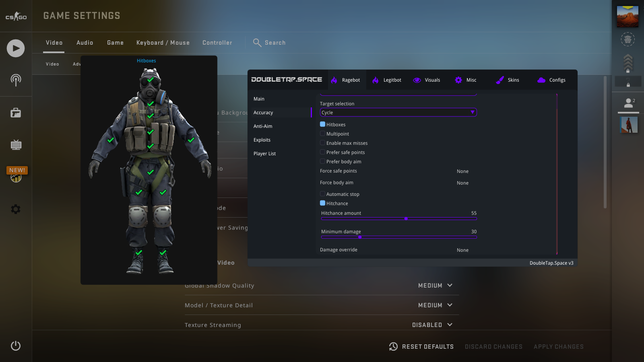644x362 pixels.
Task: Select the Video sub-tab
Action: click(x=52, y=64)
